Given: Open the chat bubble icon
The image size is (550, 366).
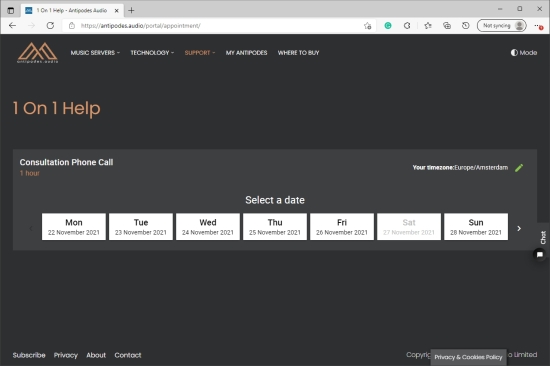Looking at the screenshot, I should click(539, 254).
